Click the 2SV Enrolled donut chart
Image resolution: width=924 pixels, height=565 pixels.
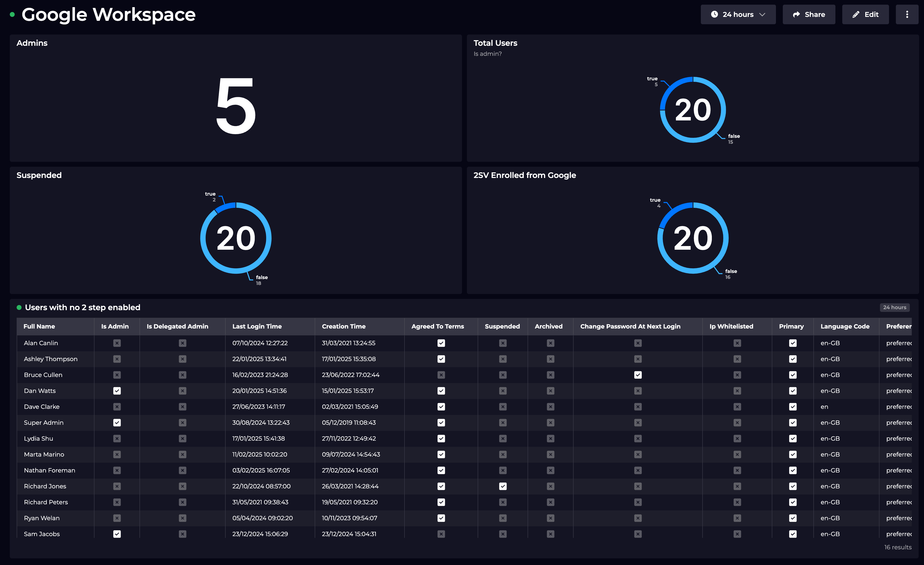693,238
